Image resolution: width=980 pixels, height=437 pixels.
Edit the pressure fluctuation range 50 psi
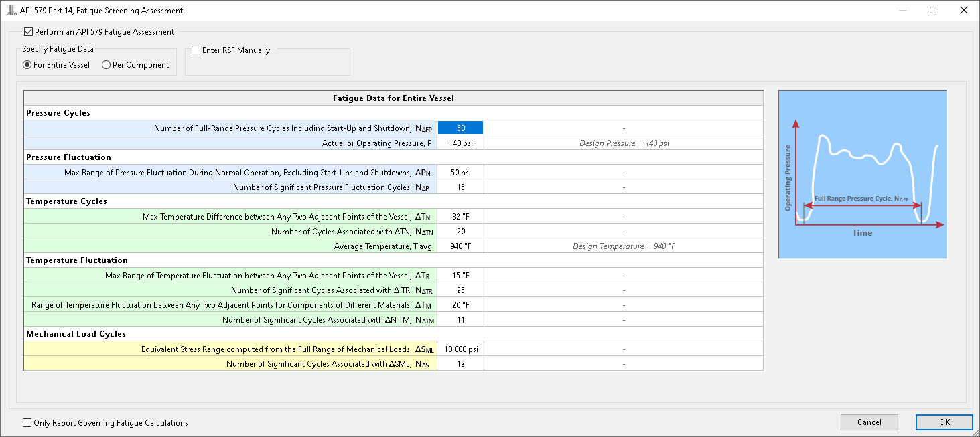click(x=460, y=172)
